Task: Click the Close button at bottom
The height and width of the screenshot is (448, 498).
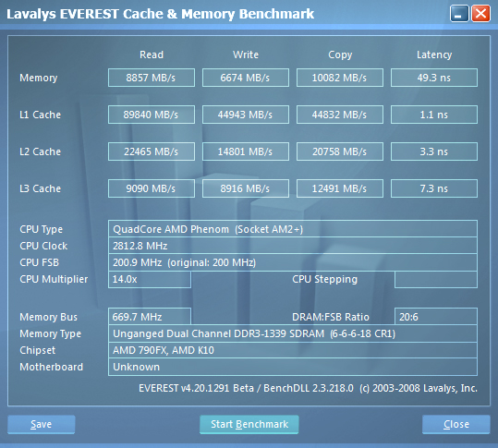Action: [x=456, y=424]
